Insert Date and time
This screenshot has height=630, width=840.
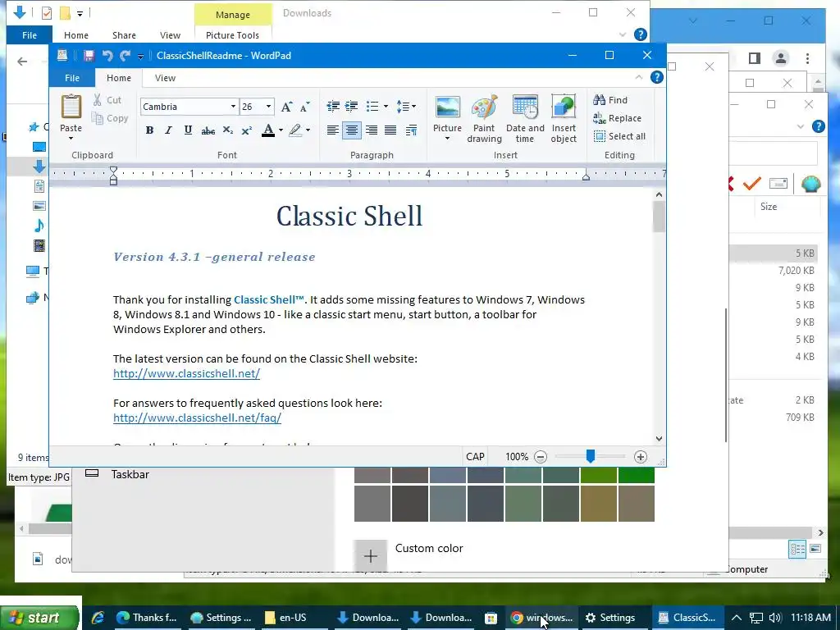pyautogui.click(x=525, y=119)
